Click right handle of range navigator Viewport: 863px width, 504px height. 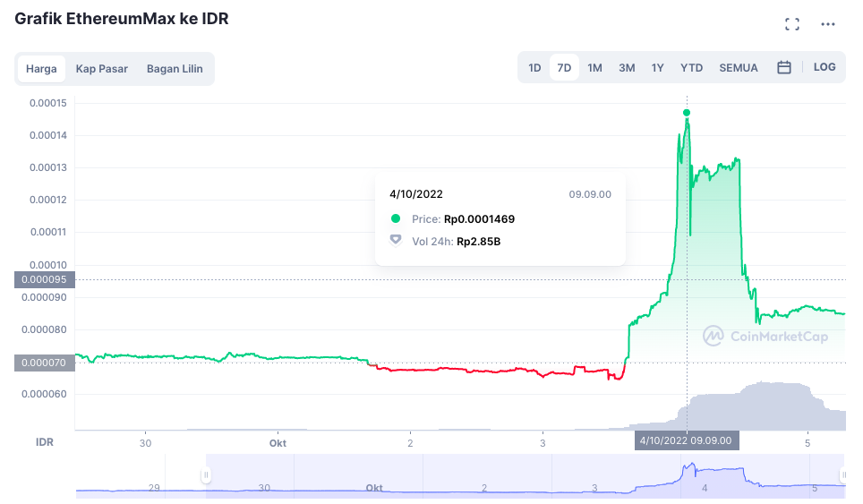click(842, 474)
